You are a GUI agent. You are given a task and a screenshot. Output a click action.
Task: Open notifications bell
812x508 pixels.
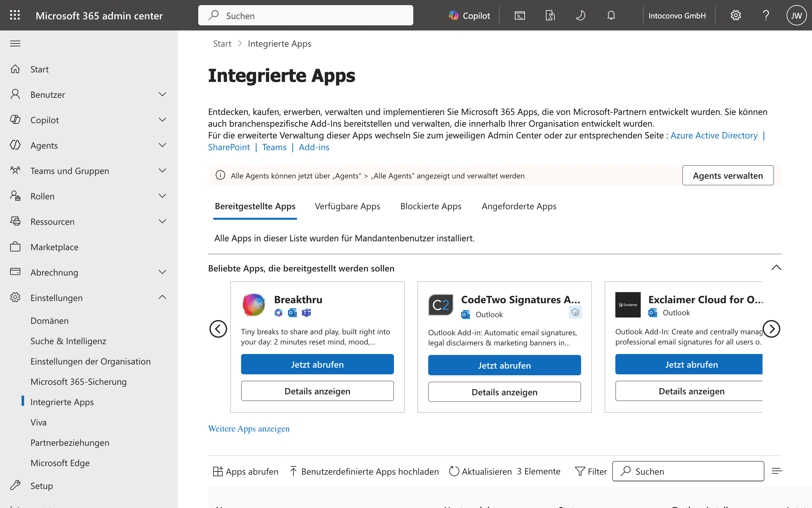(611, 16)
